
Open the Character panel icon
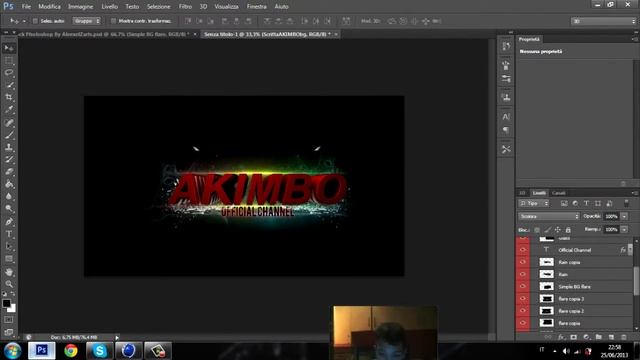[x=506, y=117]
